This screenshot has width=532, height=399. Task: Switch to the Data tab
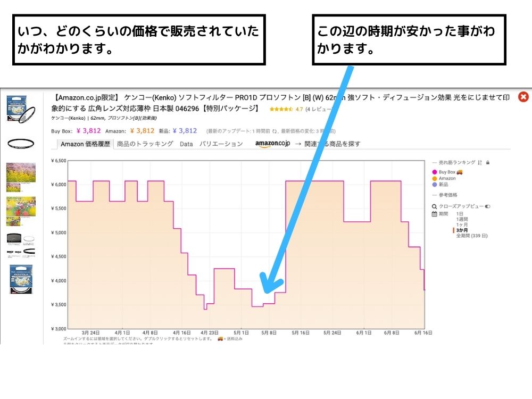tap(186, 144)
